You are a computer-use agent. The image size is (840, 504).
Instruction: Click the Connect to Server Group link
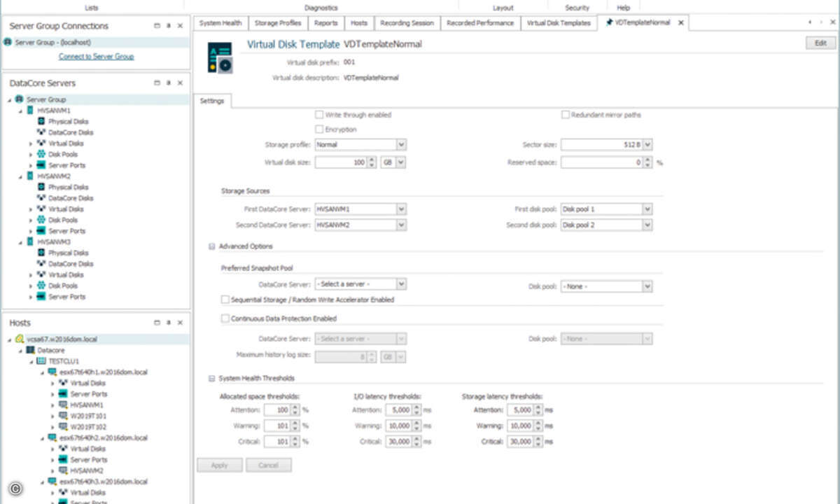96,57
